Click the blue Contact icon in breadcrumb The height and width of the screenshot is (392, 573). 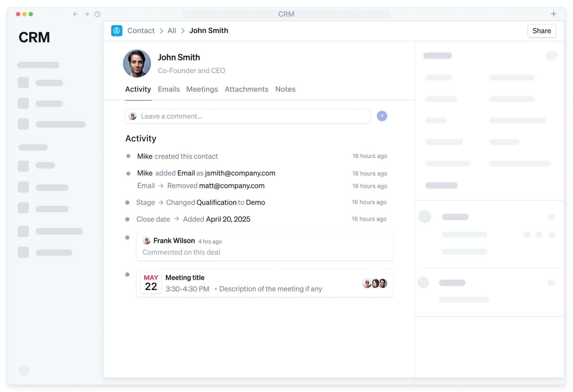[117, 31]
